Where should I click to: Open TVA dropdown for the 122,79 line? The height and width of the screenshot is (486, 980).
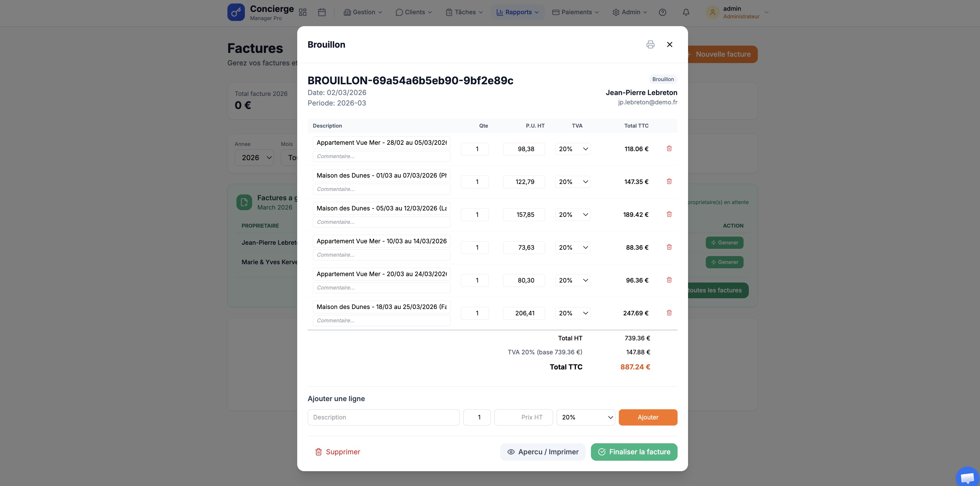pos(573,182)
